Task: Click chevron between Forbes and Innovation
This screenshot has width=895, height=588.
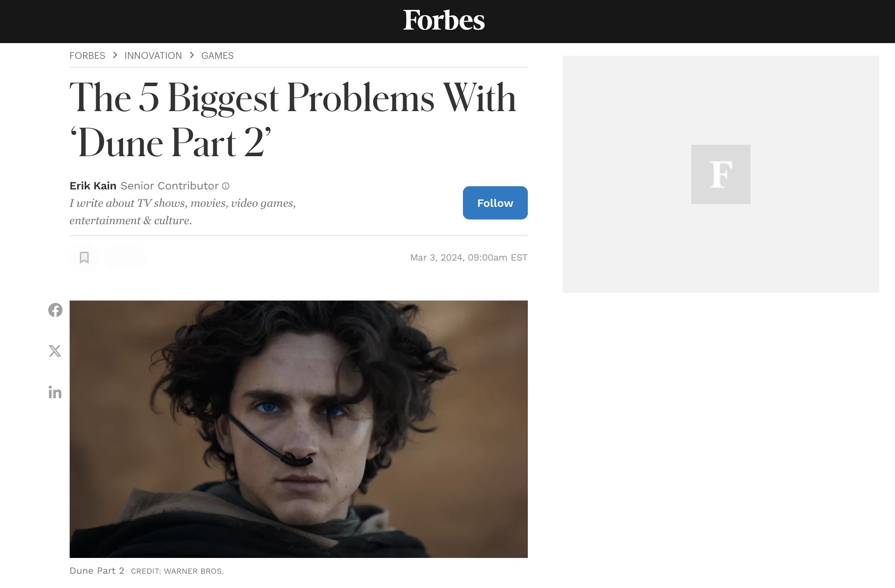Action: tap(115, 55)
